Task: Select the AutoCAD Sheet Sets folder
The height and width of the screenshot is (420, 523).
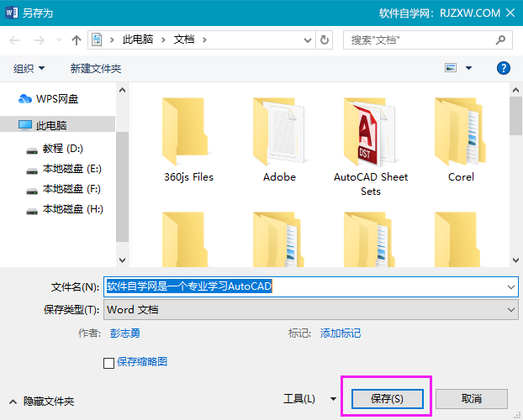Action: click(x=371, y=147)
